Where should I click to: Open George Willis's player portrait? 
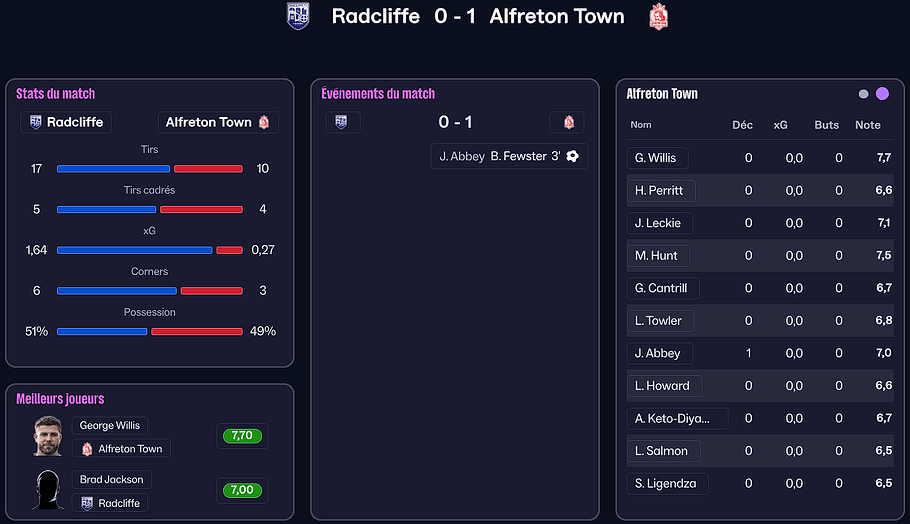(x=48, y=436)
